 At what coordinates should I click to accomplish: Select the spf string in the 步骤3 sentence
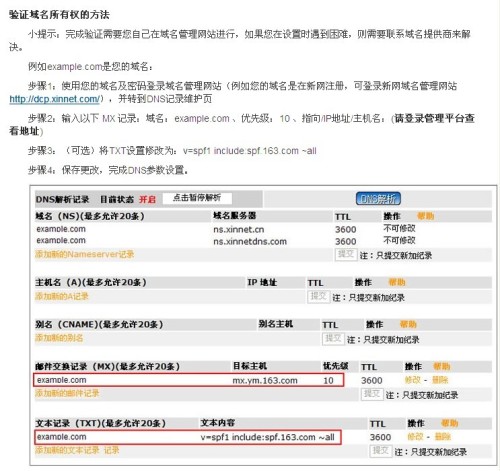(x=250, y=151)
